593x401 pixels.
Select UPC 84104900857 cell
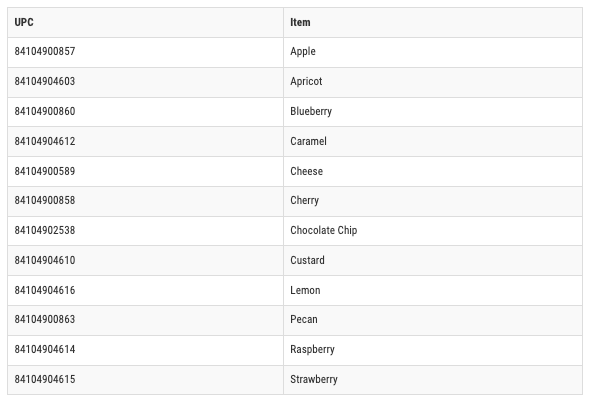[x=146, y=52]
